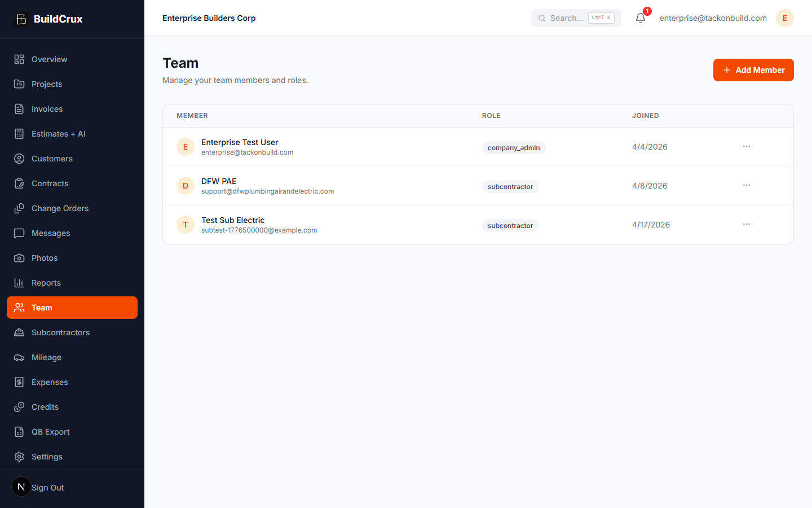Image resolution: width=812 pixels, height=508 pixels.
Task: Click the Ctrl K shortcut badge
Action: tap(601, 18)
